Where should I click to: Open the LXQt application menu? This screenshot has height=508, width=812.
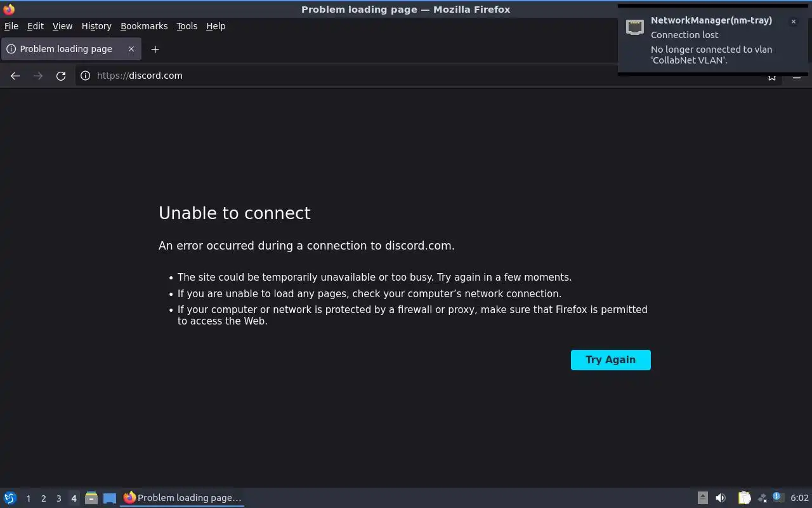(x=10, y=498)
